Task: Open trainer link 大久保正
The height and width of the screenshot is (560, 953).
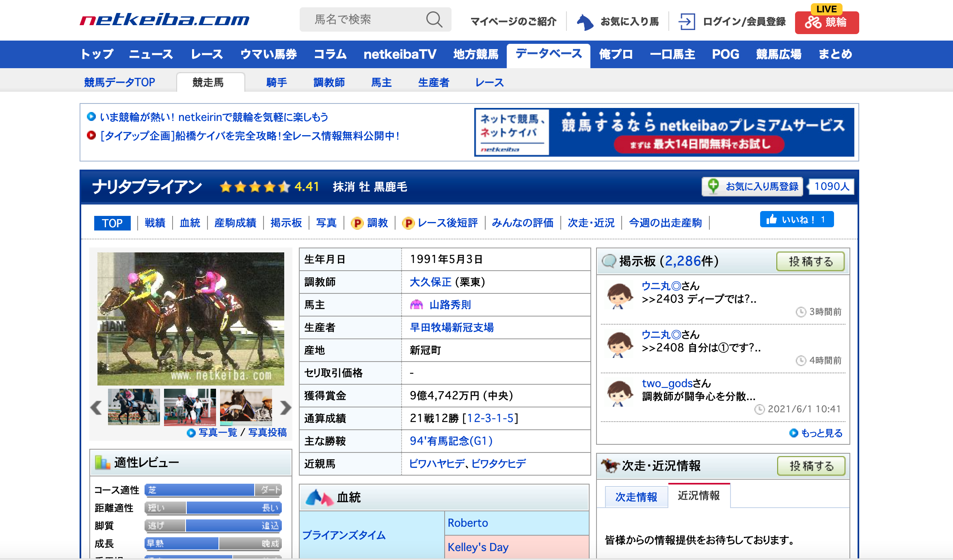Action: click(430, 282)
